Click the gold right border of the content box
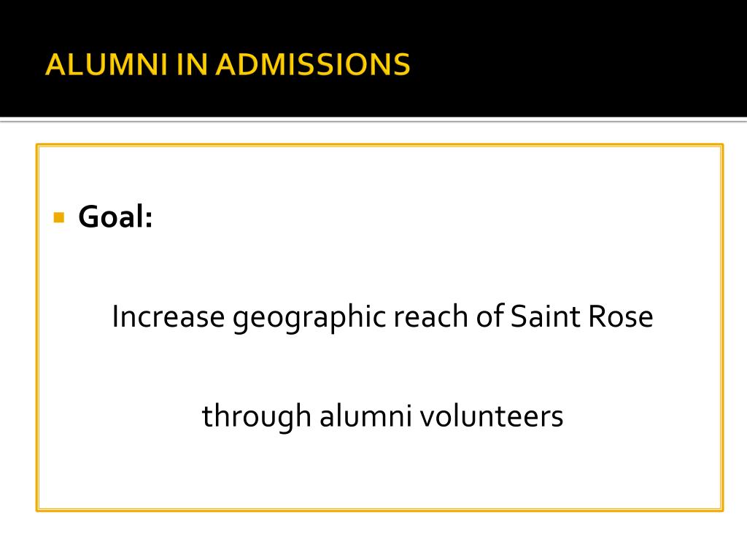The width and height of the screenshot is (747, 560). pos(721,327)
